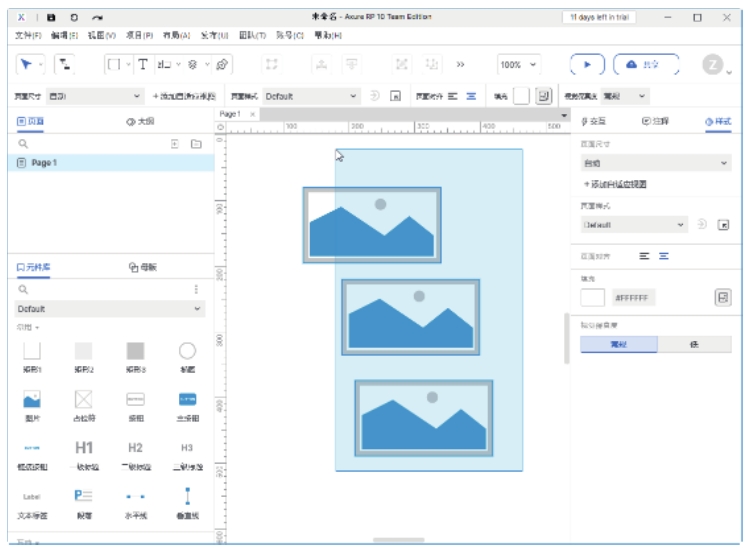Click the image fill icon beside #FFFFFF
The height and width of the screenshot is (548, 747).
722,297
